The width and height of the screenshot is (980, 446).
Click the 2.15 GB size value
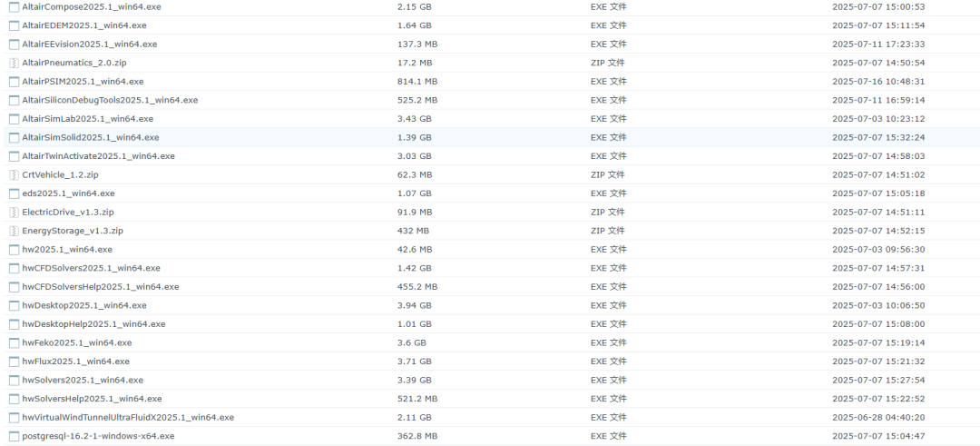(x=415, y=7)
